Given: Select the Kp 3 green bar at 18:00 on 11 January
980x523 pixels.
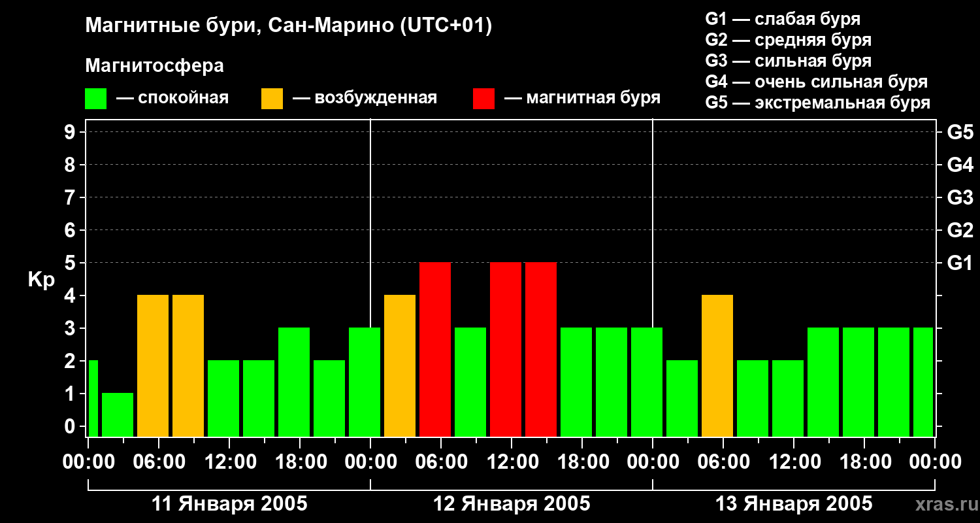Looking at the screenshot, I should (294, 382).
